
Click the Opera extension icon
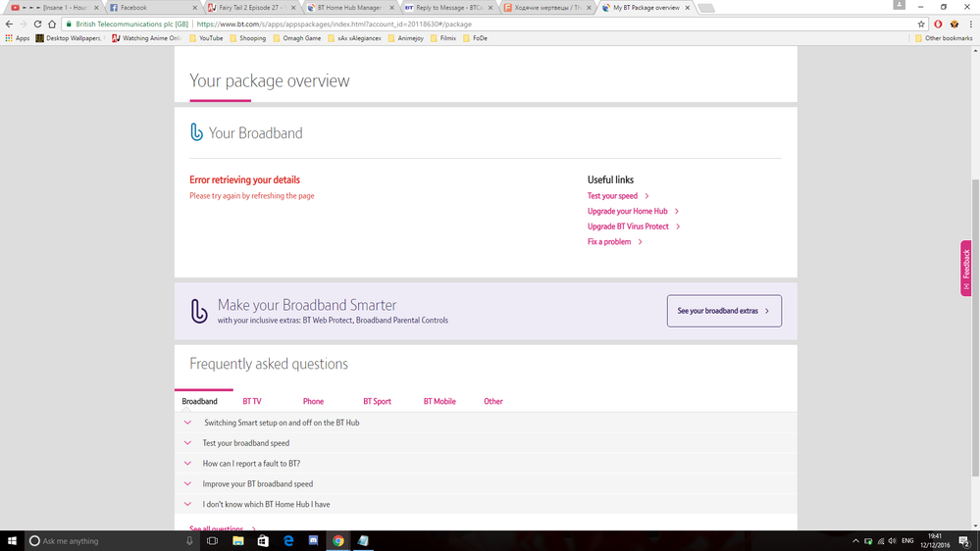pyautogui.click(x=938, y=24)
